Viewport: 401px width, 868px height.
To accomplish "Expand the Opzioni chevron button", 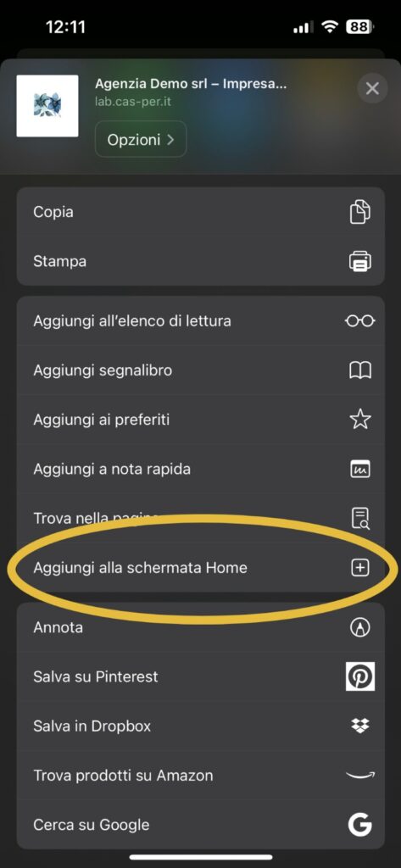I will point(141,139).
